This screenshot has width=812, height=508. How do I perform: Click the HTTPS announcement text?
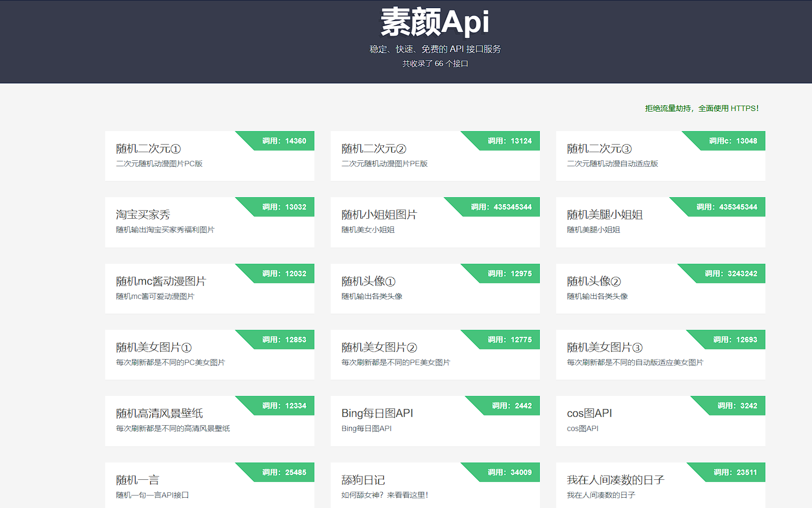[701, 108]
